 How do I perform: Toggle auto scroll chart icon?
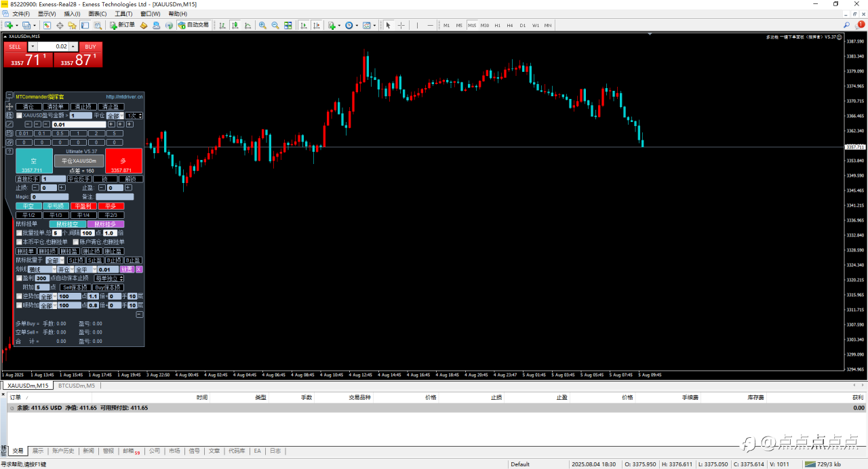pos(303,25)
